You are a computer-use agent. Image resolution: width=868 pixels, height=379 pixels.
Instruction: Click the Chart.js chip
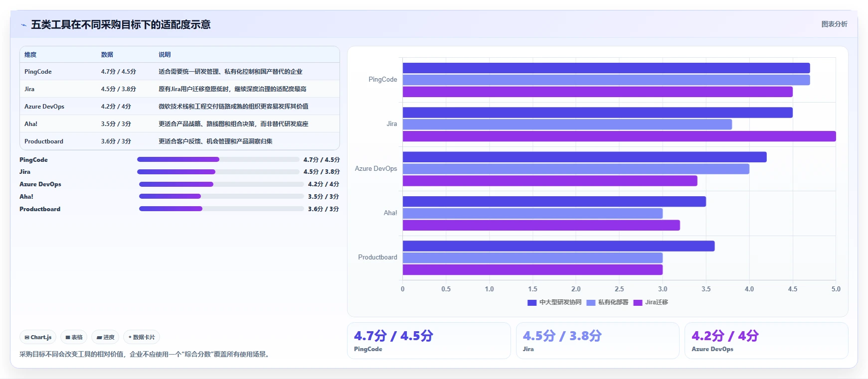point(38,337)
